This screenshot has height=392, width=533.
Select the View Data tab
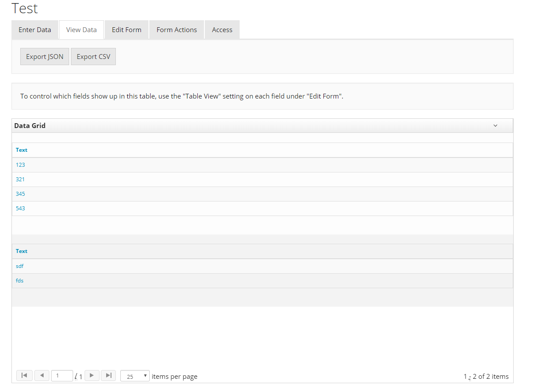[81, 29]
